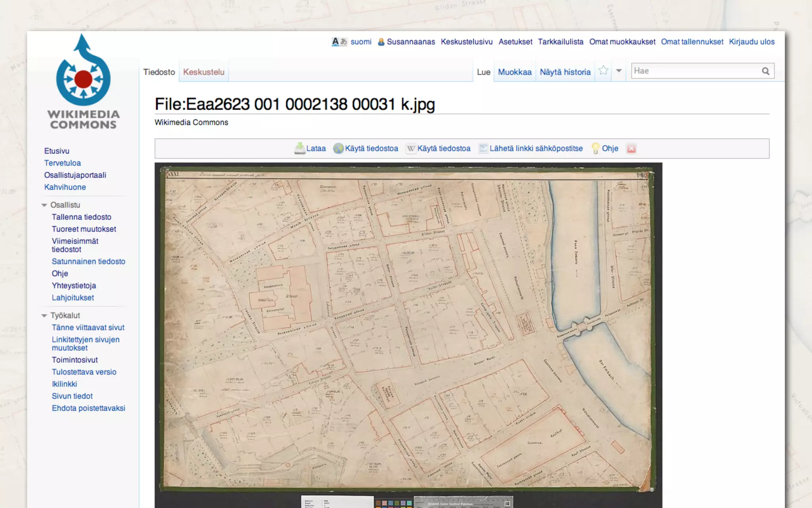
Task: Click the globe icon beside Käytä tiedostoa
Action: click(x=338, y=148)
